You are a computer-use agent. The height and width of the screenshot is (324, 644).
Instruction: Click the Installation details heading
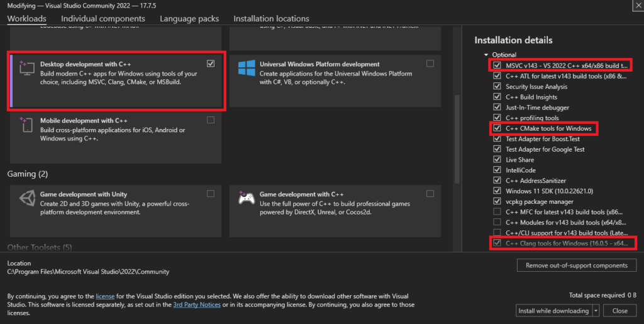513,40
